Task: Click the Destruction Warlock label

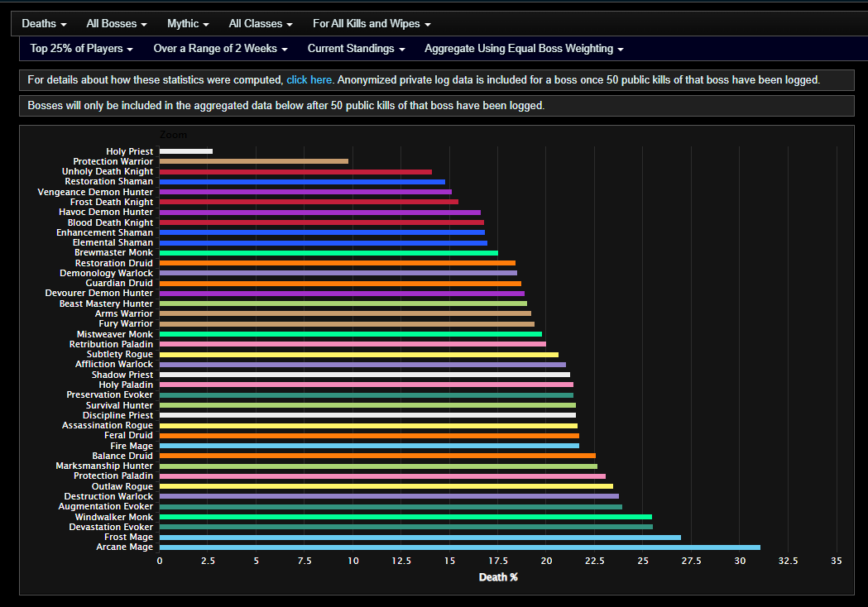Action: pyautogui.click(x=108, y=496)
